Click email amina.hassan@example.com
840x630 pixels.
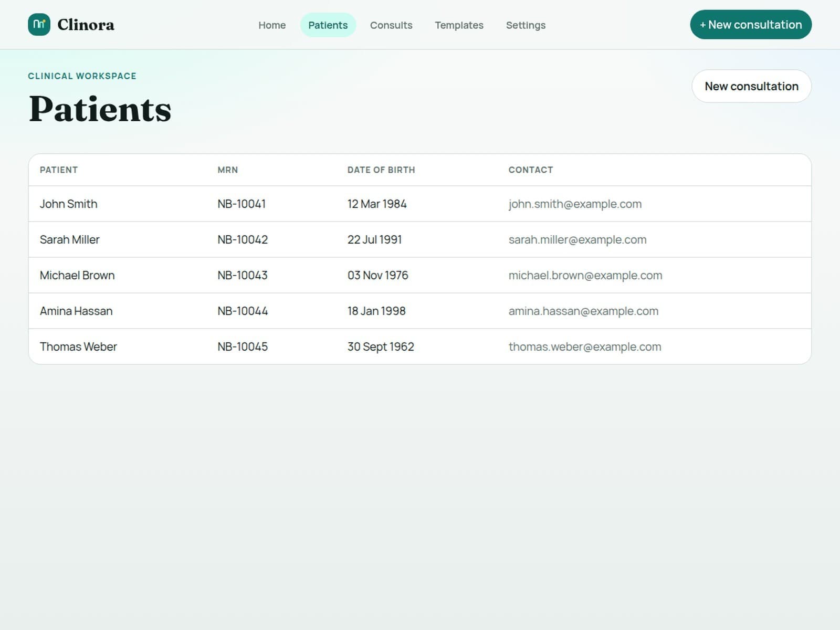click(x=583, y=311)
